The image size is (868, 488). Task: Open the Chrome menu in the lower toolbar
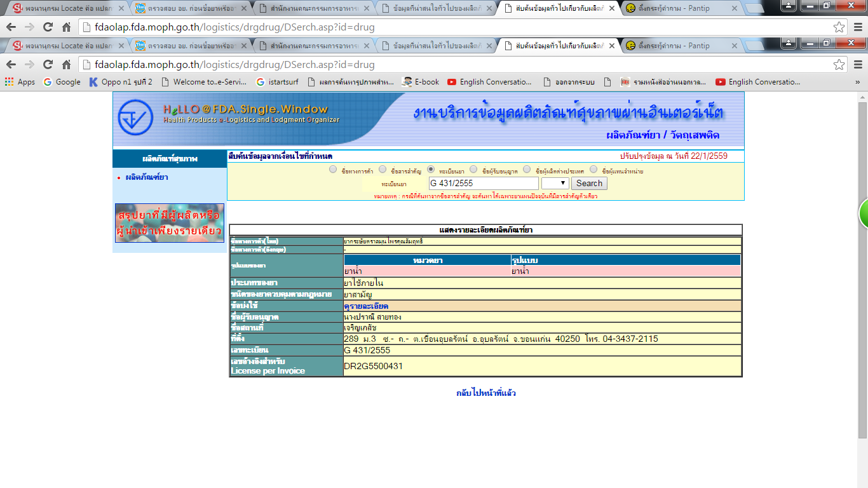coord(857,64)
